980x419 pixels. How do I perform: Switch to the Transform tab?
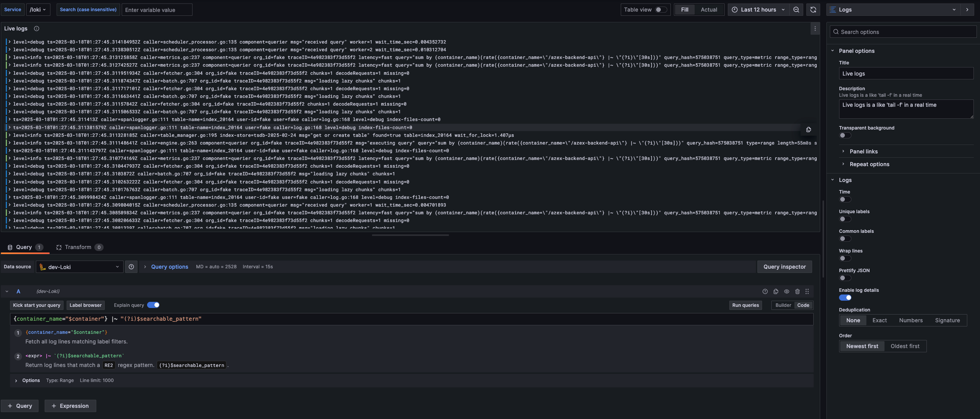click(79, 247)
